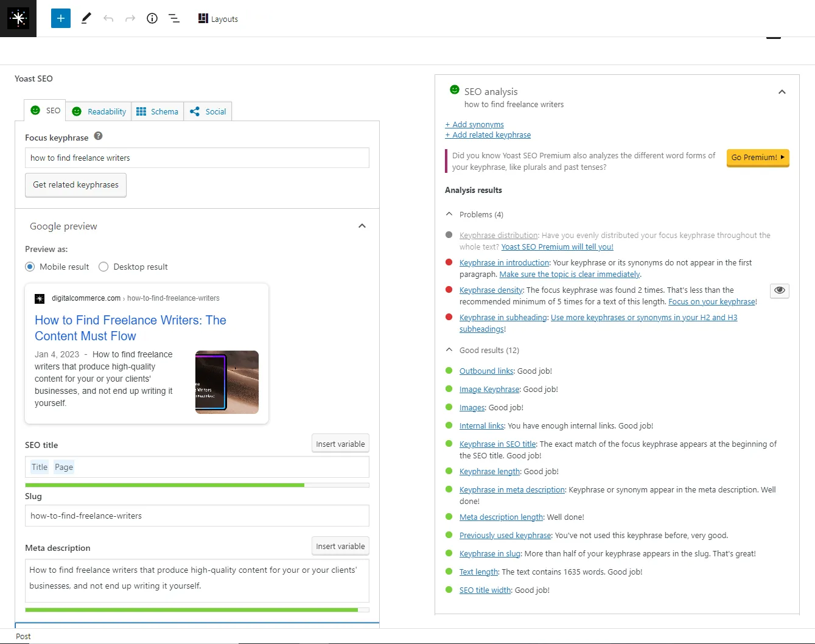Open the Add synonyms link

pos(475,124)
